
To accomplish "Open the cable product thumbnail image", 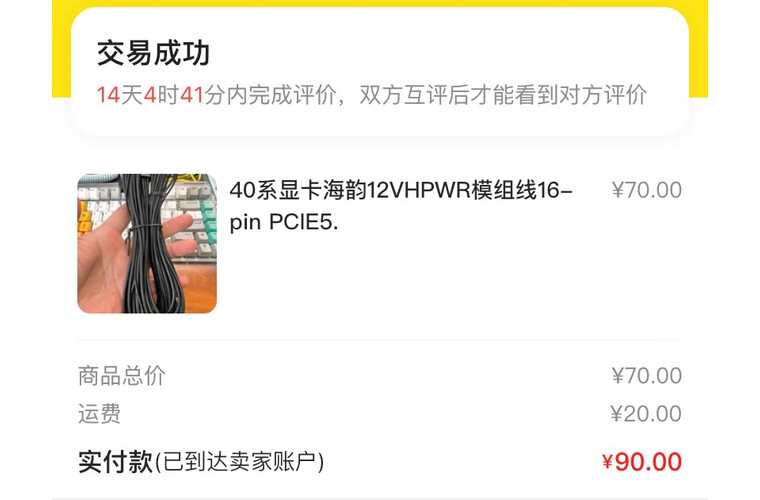I will pyautogui.click(x=147, y=243).
